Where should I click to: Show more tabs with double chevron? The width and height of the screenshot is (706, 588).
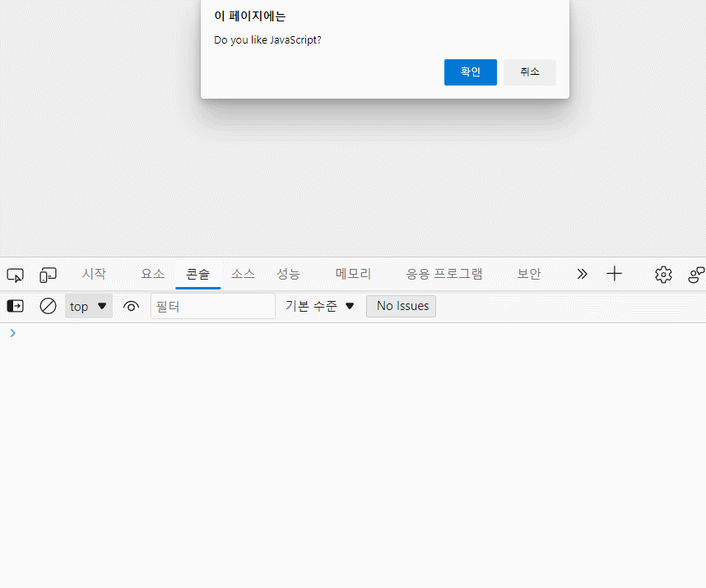coord(583,274)
